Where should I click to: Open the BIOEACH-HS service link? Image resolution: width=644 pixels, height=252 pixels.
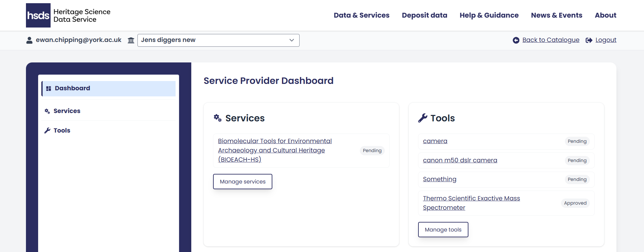point(275,150)
